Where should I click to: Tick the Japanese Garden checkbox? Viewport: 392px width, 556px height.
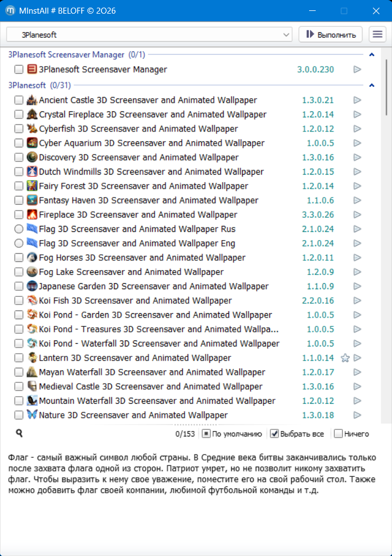click(x=19, y=286)
